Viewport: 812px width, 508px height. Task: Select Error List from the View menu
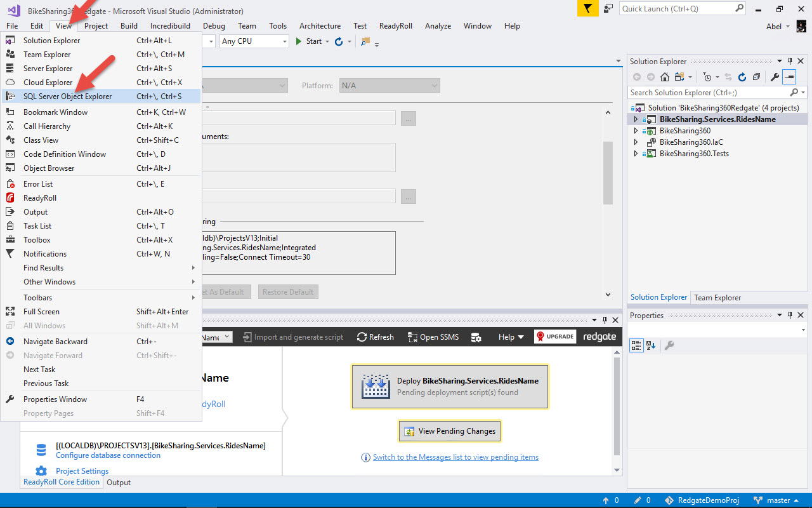click(x=101, y=184)
